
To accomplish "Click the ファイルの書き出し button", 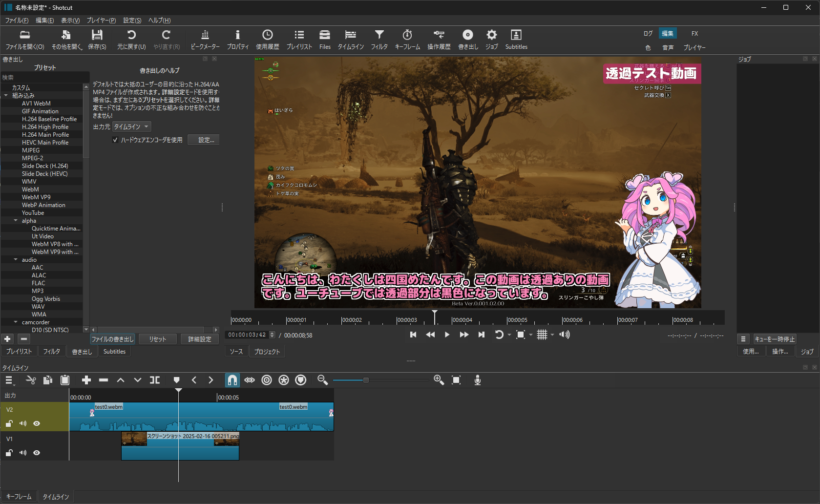I will point(113,338).
